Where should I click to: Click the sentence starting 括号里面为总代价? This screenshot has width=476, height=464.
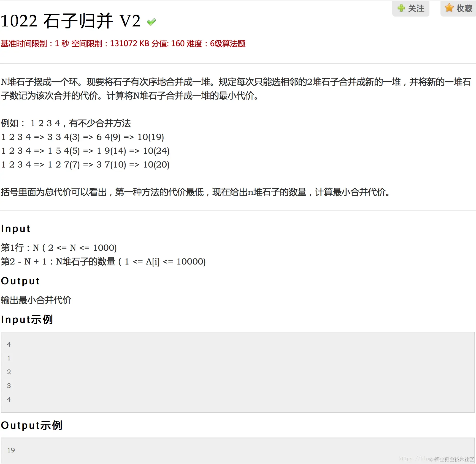point(196,192)
